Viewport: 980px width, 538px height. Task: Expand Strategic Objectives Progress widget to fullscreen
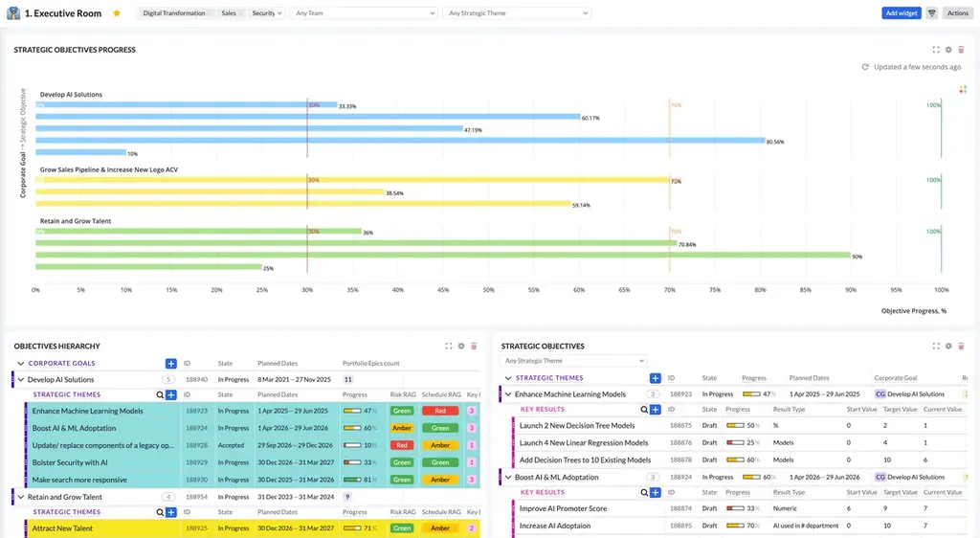935,50
